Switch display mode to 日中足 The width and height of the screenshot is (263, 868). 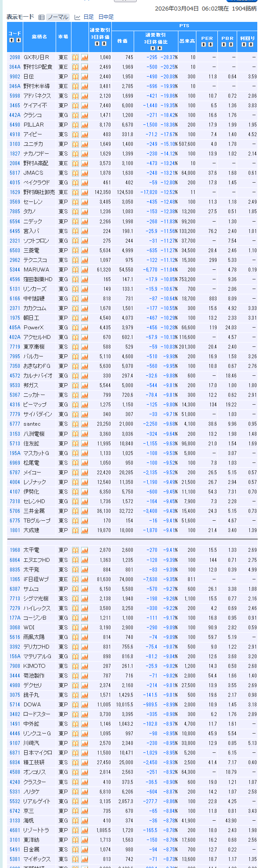pos(106,17)
